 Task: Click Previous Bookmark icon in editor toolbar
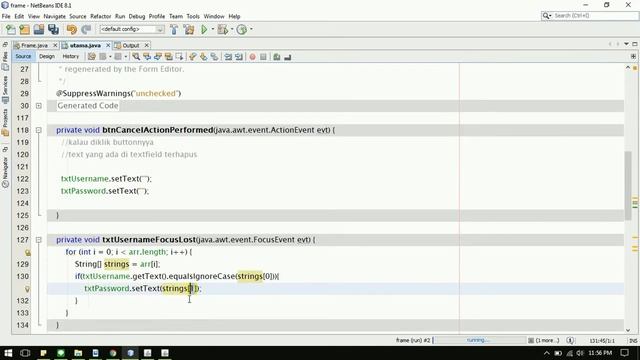[x=193, y=57]
